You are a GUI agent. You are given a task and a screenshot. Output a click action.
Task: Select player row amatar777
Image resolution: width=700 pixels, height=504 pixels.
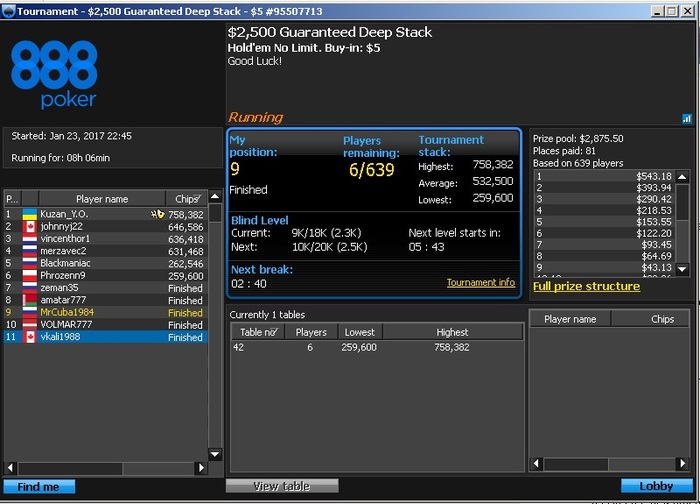[105, 300]
